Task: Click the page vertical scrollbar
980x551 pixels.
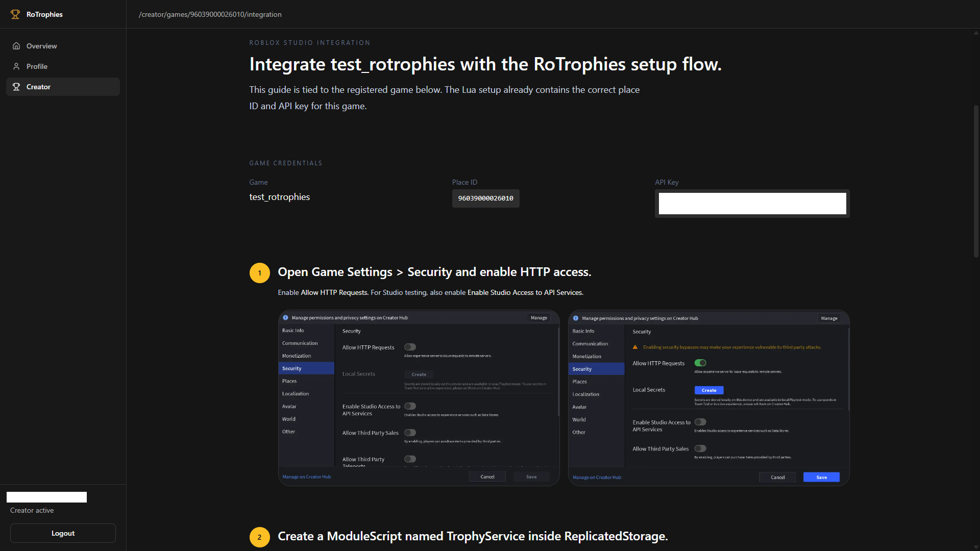Action: [976, 181]
